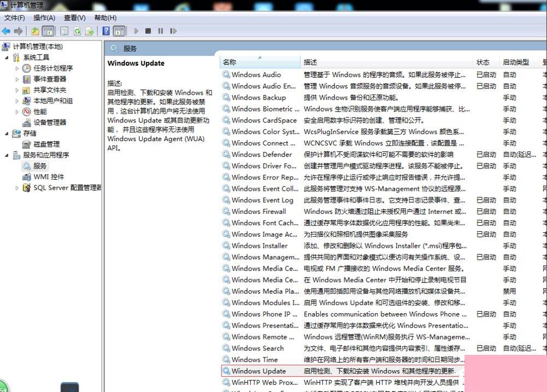Click the gear icon of Windows Error Rep...
547x392 pixels.
click(226, 177)
